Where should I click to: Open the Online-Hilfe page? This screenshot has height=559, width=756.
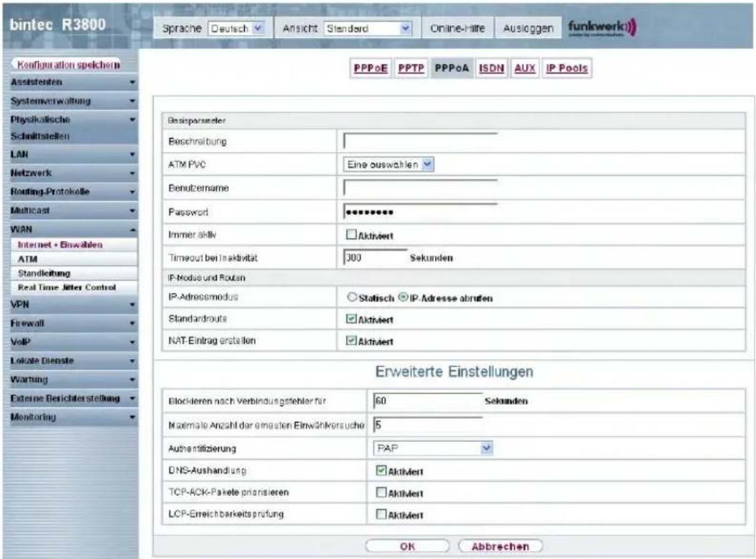457,29
